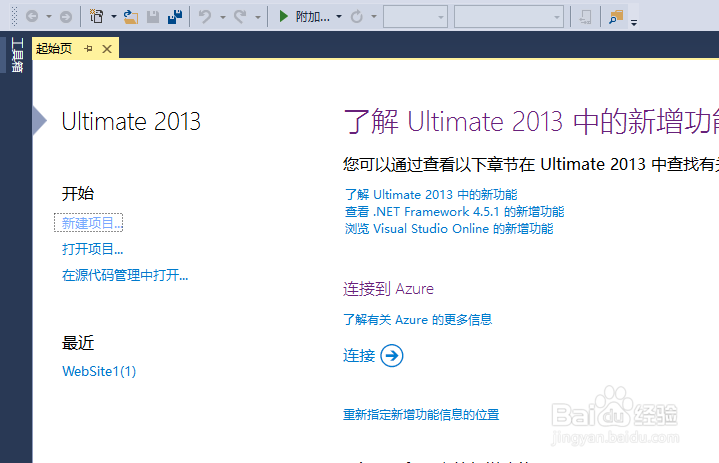Click the 开始 section heading

click(78, 193)
